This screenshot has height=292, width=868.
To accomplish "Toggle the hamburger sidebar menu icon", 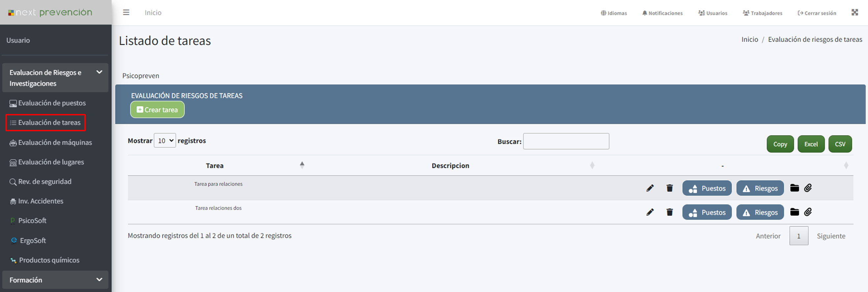I will (126, 13).
